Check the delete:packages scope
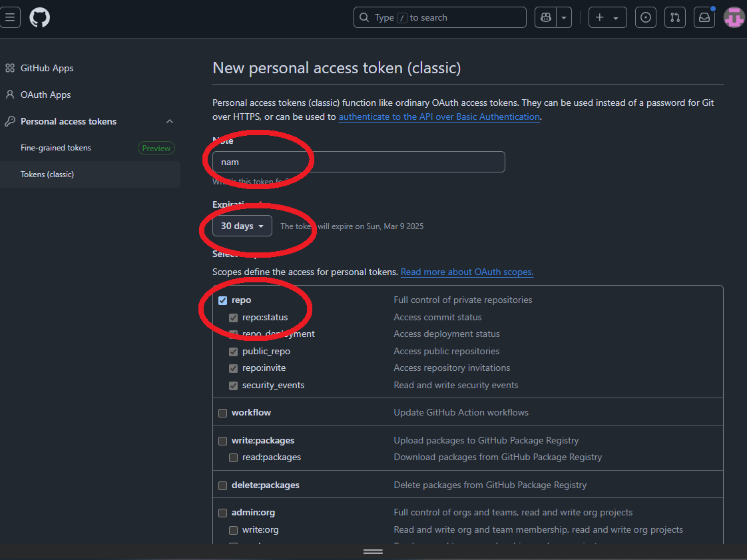The width and height of the screenshot is (747, 560). [223, 485]
